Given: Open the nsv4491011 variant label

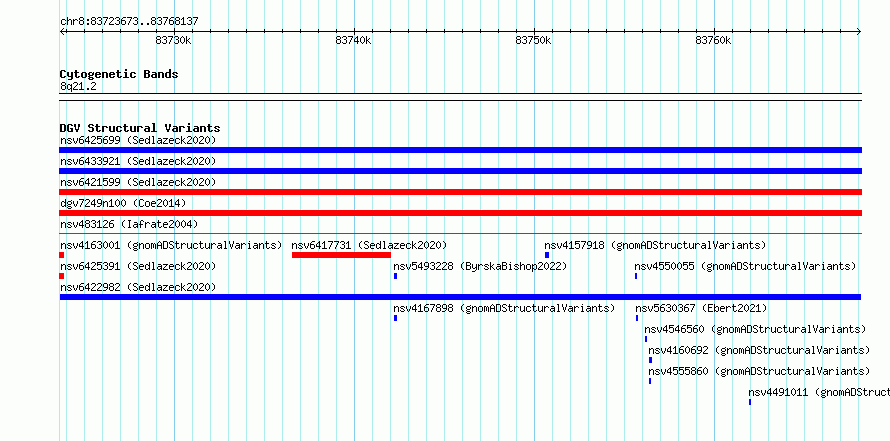Looking at the screenshot, I should [819, 392].
